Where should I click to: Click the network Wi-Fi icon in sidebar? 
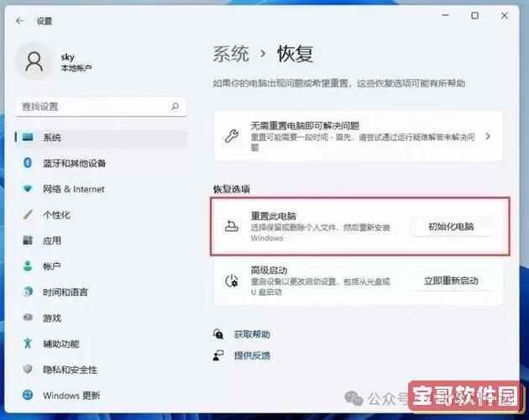coord(28,189)
